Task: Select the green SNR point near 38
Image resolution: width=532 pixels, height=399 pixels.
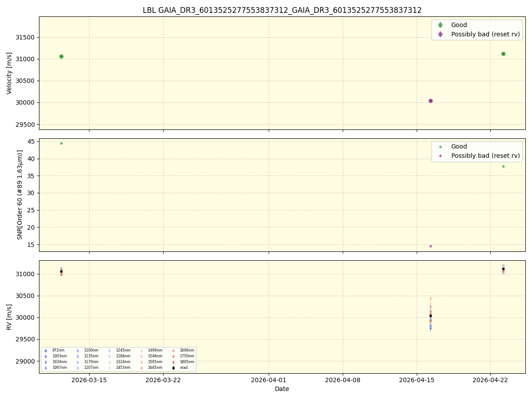Action: tap(503, 166)
